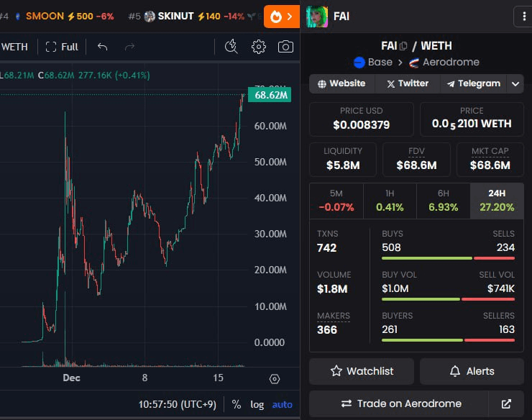The width and height of the screenshot is (532, 420).
Task: Select the 5M timeframe tab
Action: click(336, 201)
